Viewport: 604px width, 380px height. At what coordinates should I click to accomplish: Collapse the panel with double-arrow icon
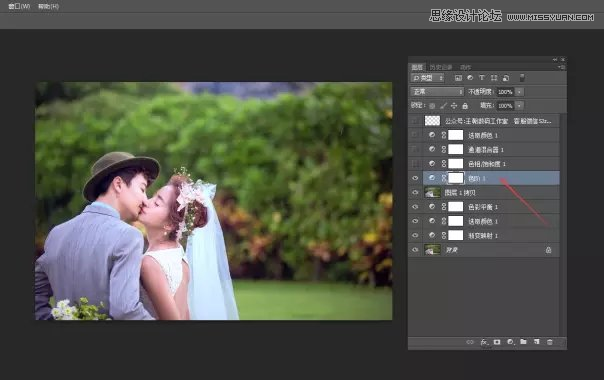555,60
